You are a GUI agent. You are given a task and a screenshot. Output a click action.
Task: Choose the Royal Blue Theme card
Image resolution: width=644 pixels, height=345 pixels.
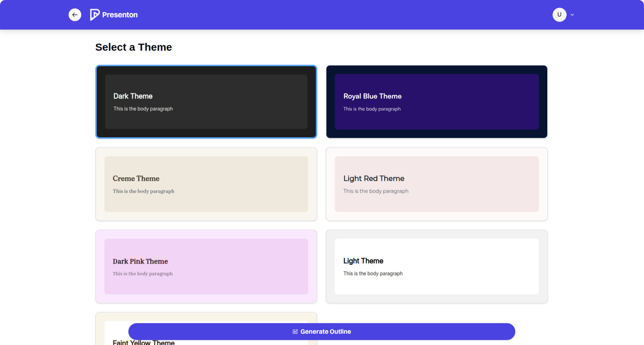437,102
